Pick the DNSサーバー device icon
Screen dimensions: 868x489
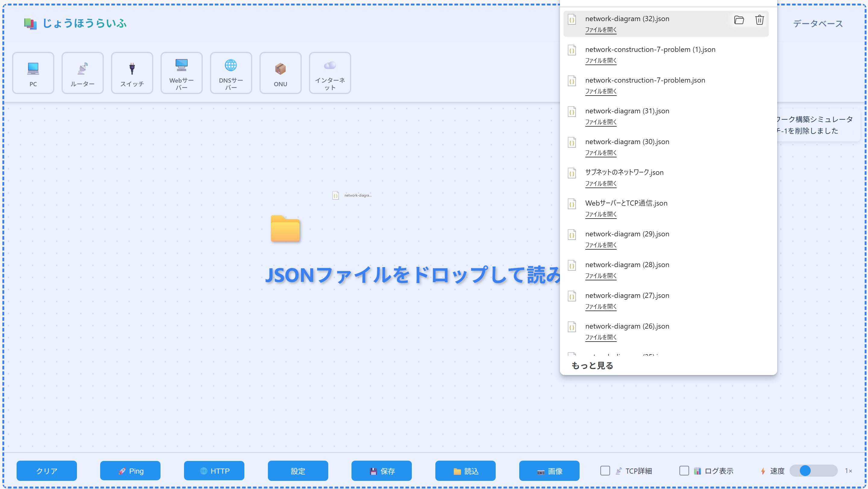pos(231,73)
